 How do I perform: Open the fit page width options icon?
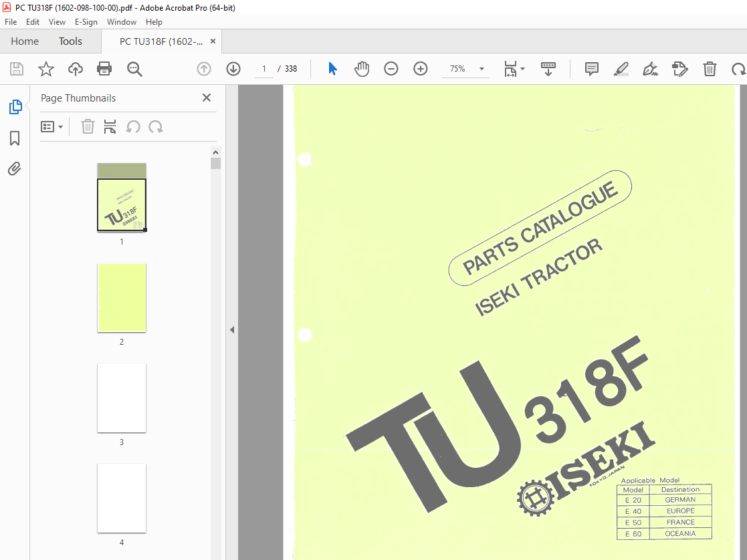(510, 69)
